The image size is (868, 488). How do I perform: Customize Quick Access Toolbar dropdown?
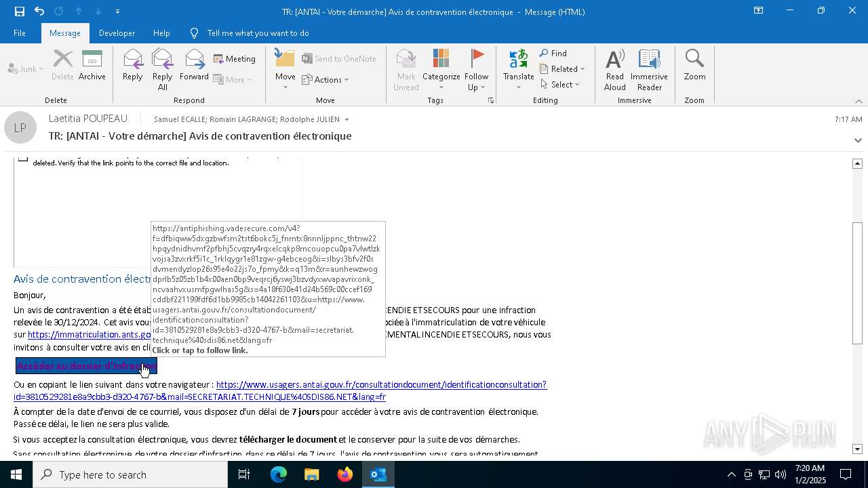(118, 12)
